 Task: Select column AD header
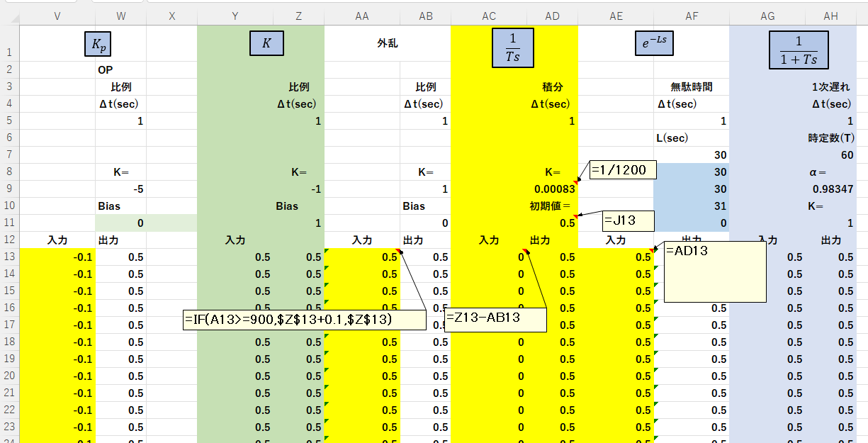pyautogui.click(x=553, y=15)
